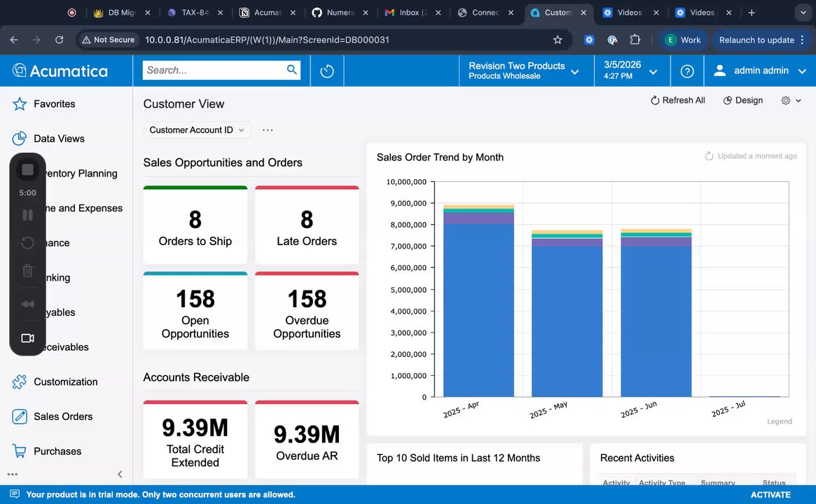Viewport: 816px width, 504px height.
Task: Open the Customization puzzle piece icon
Action: (x=20, y=382)
